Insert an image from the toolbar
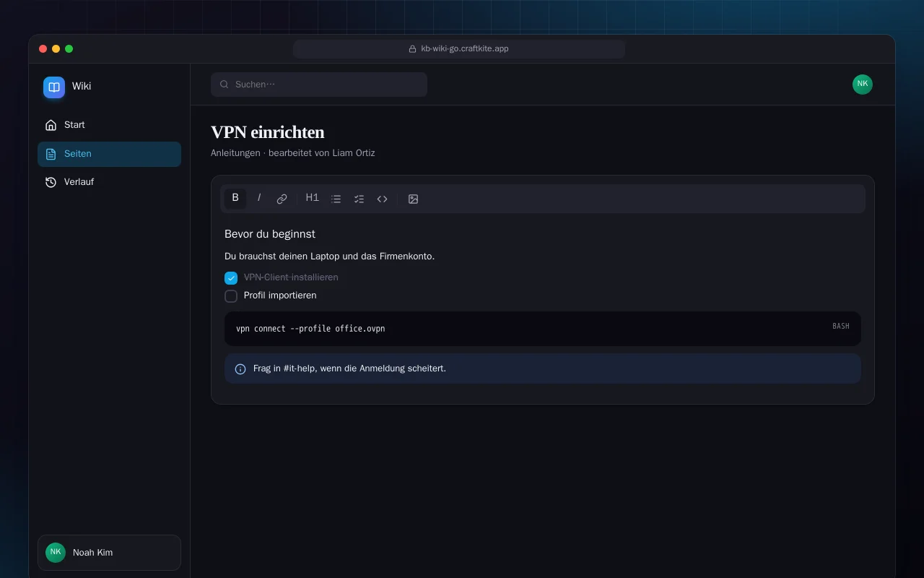 click(414, 199)
